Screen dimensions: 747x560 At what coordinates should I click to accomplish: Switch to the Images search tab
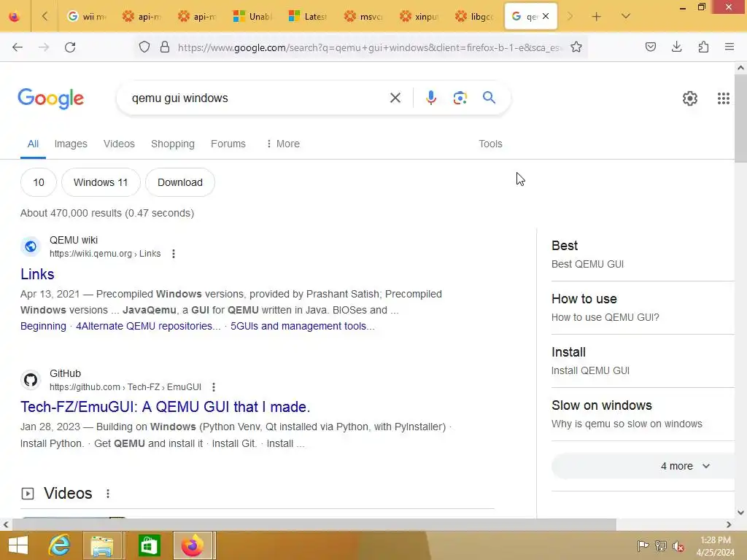point(71,144)
